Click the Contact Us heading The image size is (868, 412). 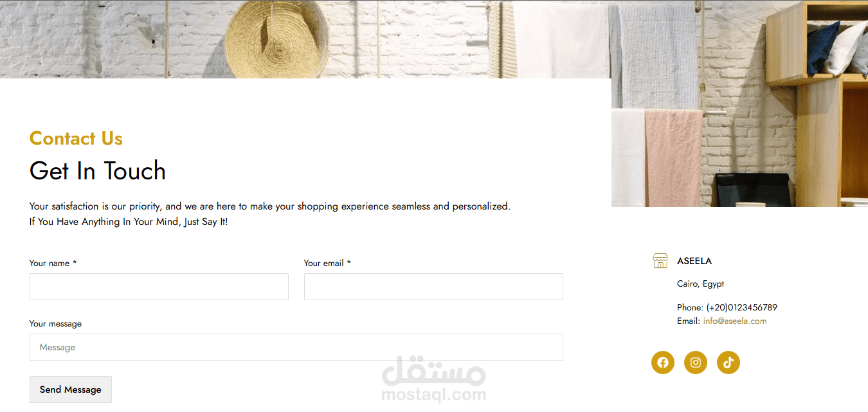(76, 138)
